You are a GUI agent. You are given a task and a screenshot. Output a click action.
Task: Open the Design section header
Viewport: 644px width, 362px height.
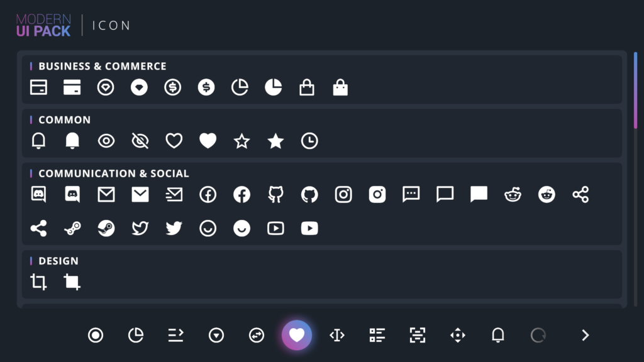pyautogui.click(x=58, y=261)
